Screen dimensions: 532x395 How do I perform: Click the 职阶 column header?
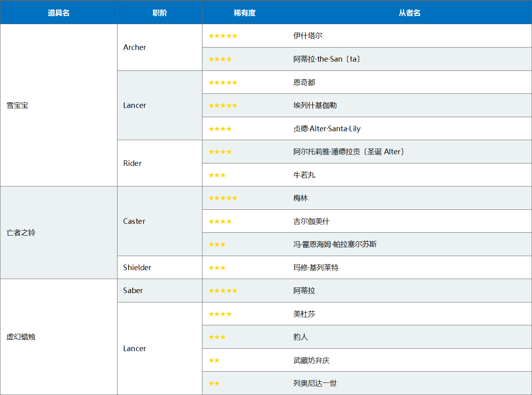click(160, 13)
